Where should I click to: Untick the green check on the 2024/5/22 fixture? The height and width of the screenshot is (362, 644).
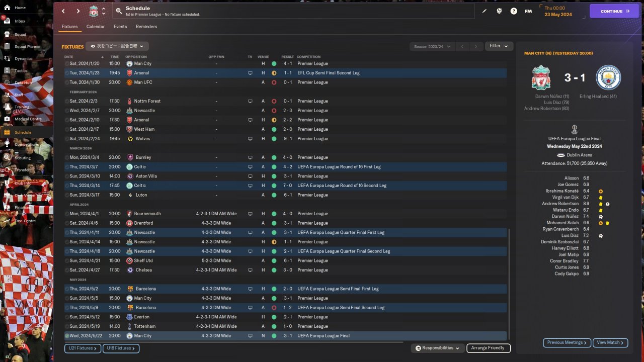click(x=67, y=336)
